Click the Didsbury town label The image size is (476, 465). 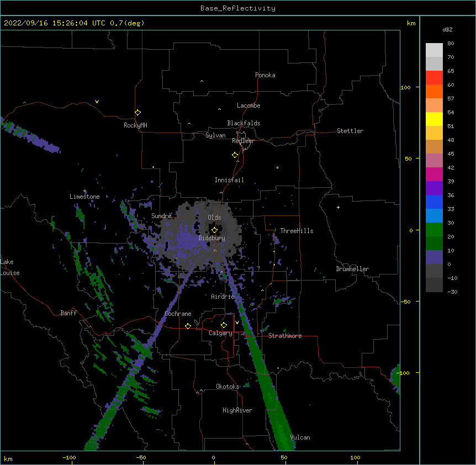click(x=212, y=238)
